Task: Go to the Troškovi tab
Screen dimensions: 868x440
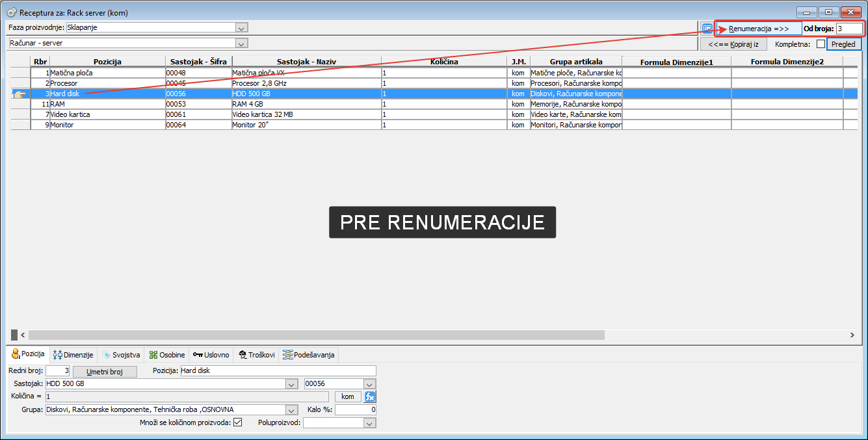Action: pyautogui.click(x=256, y=355)
